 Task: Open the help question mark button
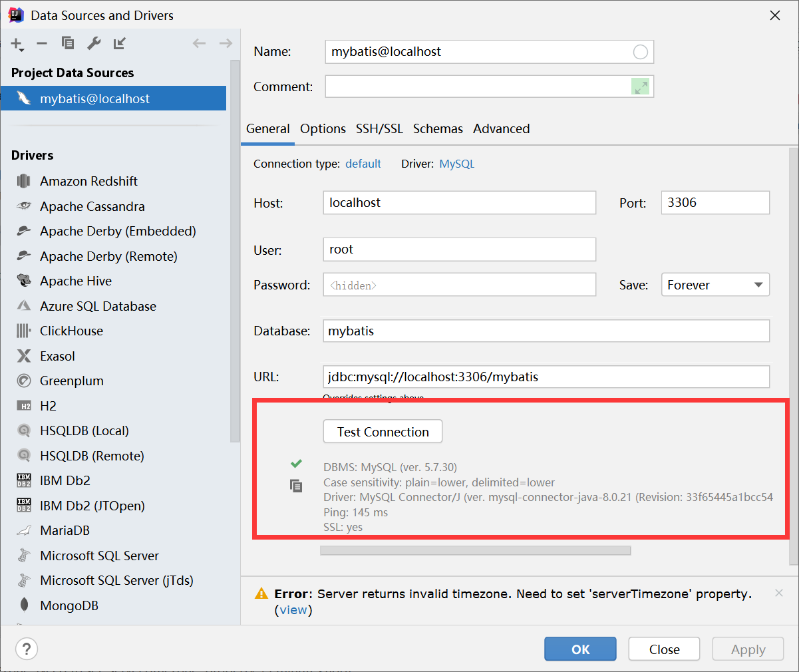(x=27, y=649)
